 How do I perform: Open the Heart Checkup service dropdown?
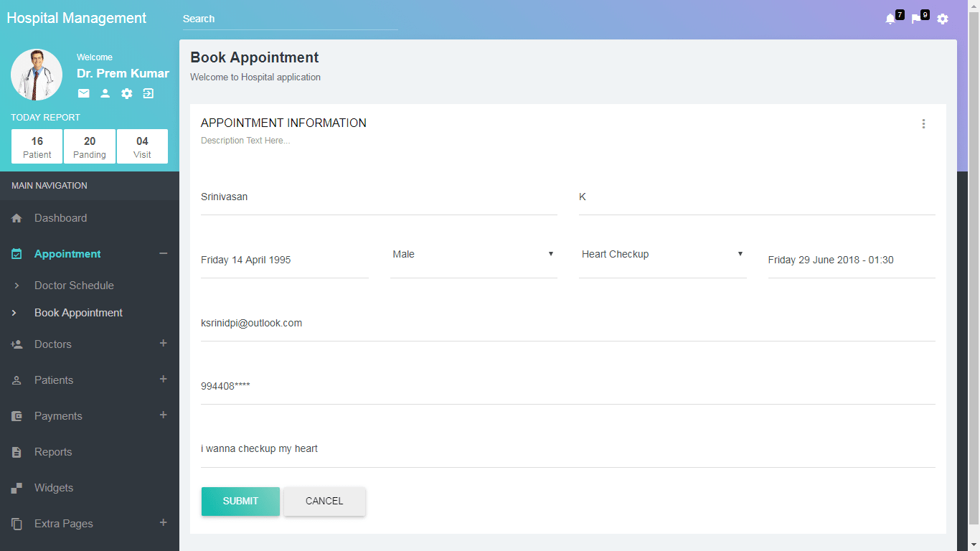pos(663,255)
